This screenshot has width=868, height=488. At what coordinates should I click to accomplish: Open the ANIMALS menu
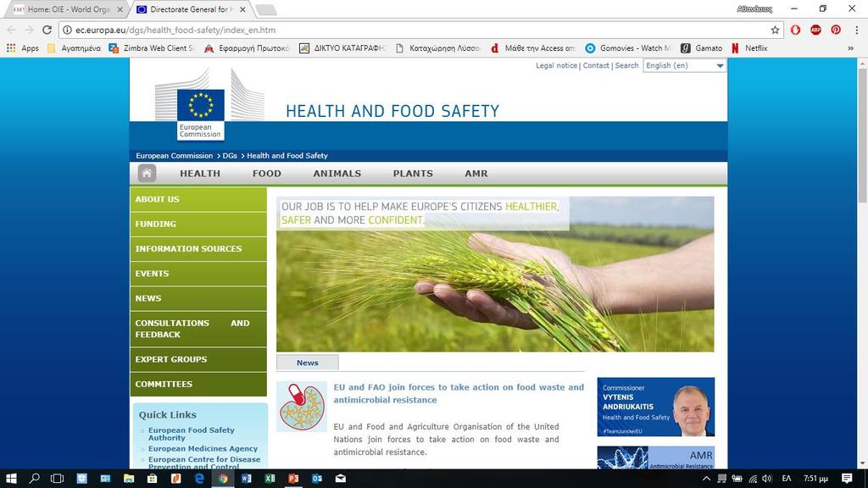337,173
